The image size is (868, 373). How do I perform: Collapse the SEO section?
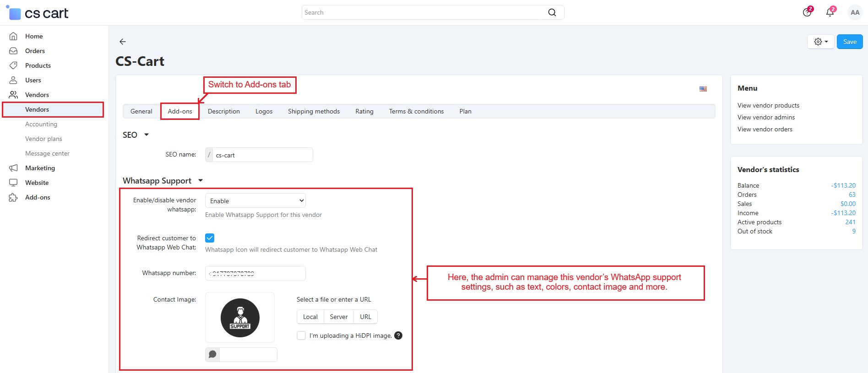click(x=146, y=135)
